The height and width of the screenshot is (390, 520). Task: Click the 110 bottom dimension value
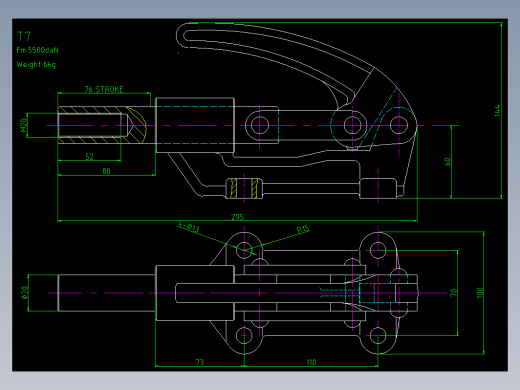coord(311,362)
